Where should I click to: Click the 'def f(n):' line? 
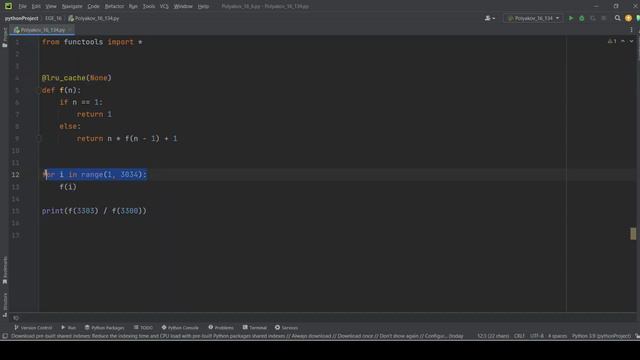[x=61, y=90]
